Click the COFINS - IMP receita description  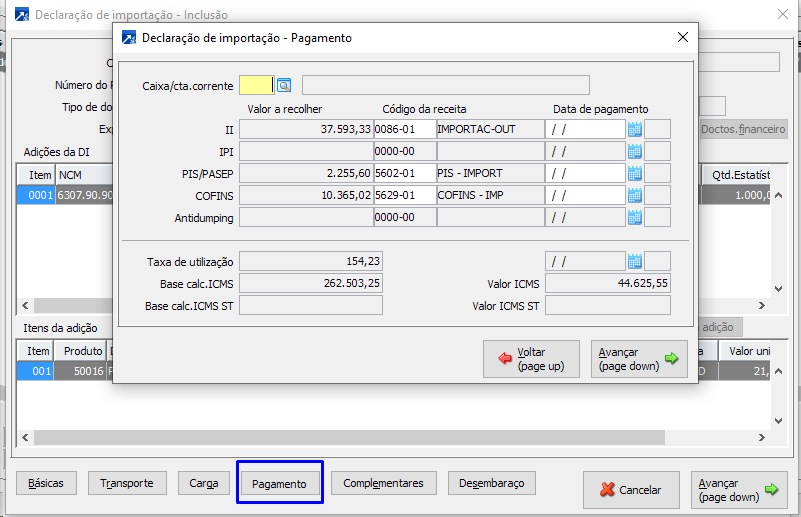pyautogui.click(x=490, y=195)
